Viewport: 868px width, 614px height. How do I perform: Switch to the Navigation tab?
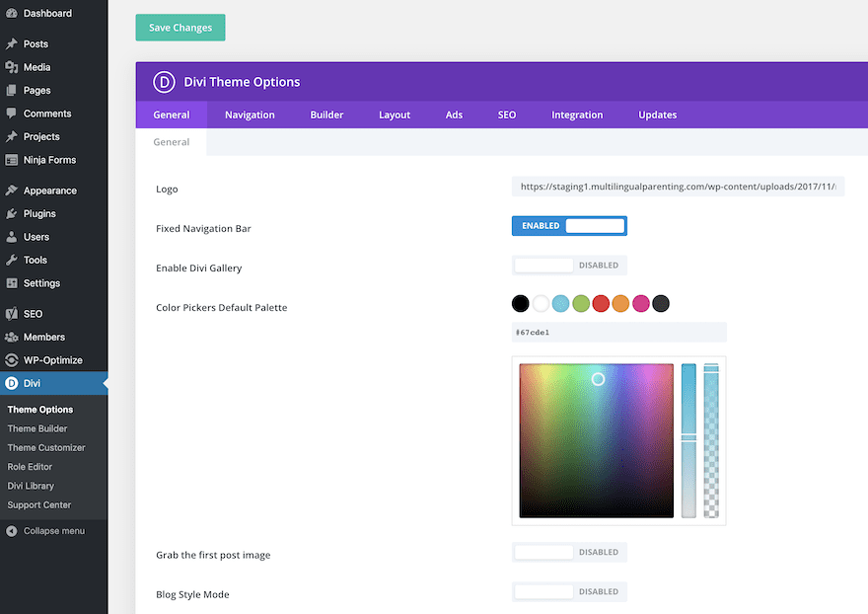(x=250, y=115)
